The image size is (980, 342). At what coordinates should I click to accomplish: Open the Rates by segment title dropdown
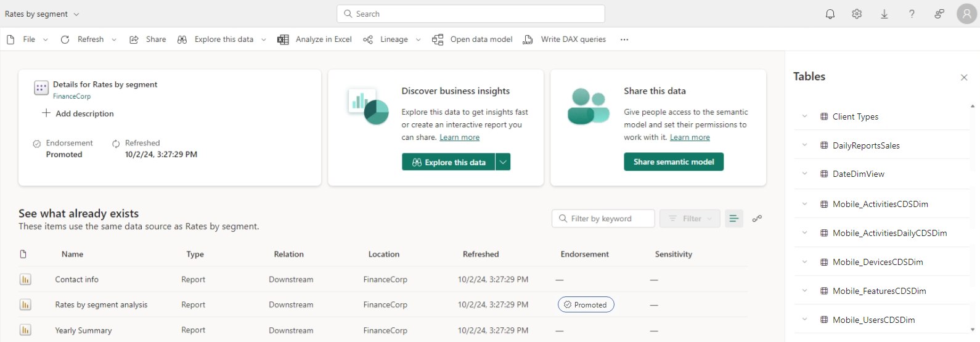click(x=76, y=14)
